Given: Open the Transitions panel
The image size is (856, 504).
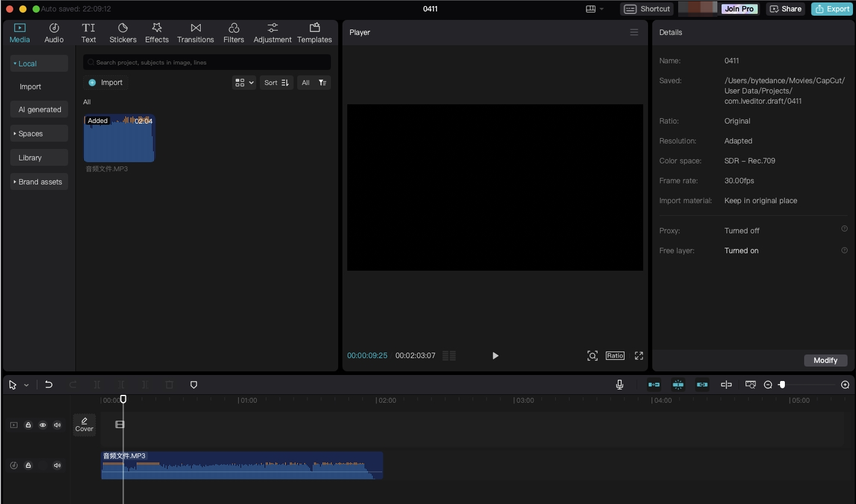Looking at the screenshot, I should (195, 32).
